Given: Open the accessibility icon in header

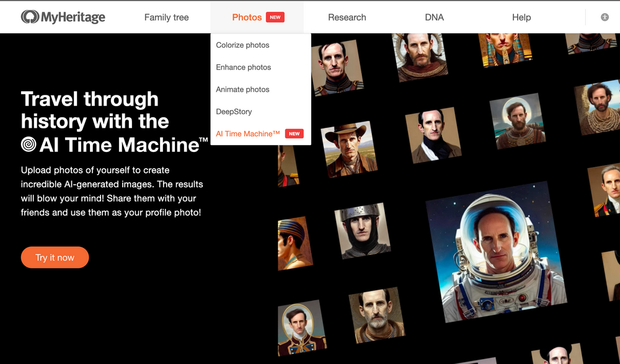Looking at the screenshot, I should point(604,17).
